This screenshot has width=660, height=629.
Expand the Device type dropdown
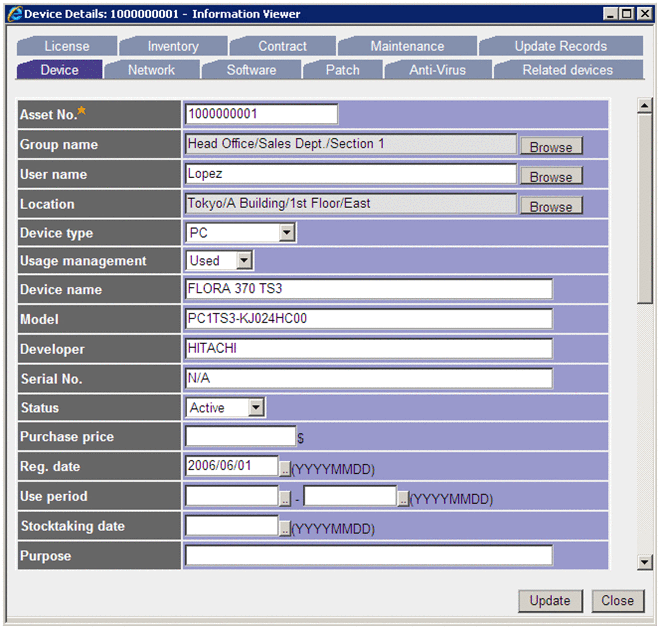[x=288, y=233]
